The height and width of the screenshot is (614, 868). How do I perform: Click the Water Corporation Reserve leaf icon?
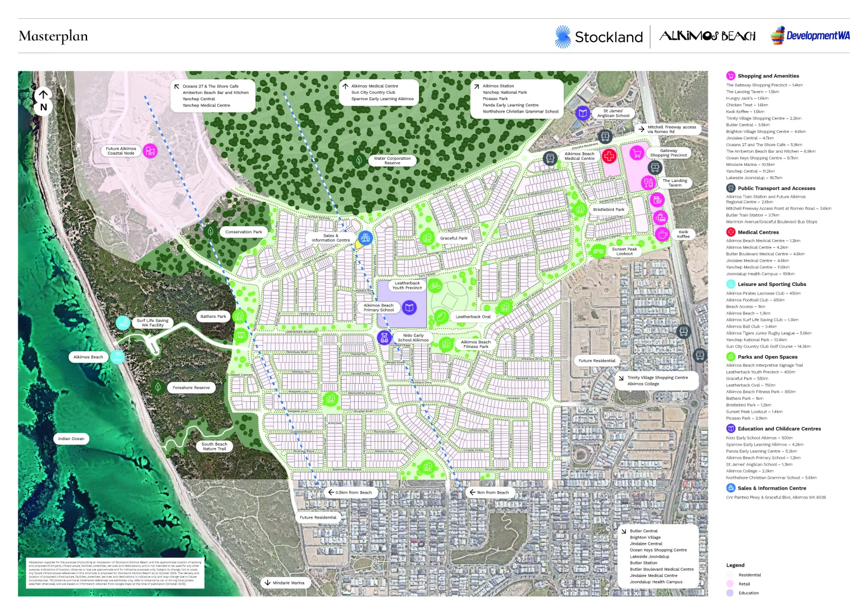point(359,160)
